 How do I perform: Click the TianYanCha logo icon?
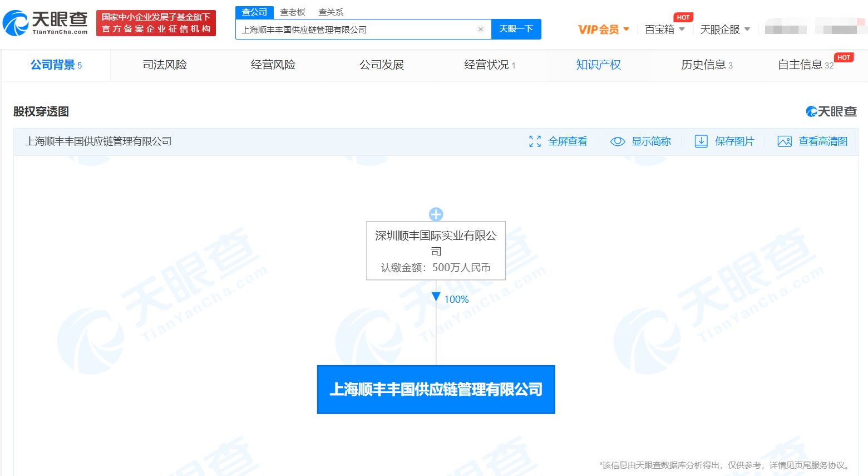point(16,23)
